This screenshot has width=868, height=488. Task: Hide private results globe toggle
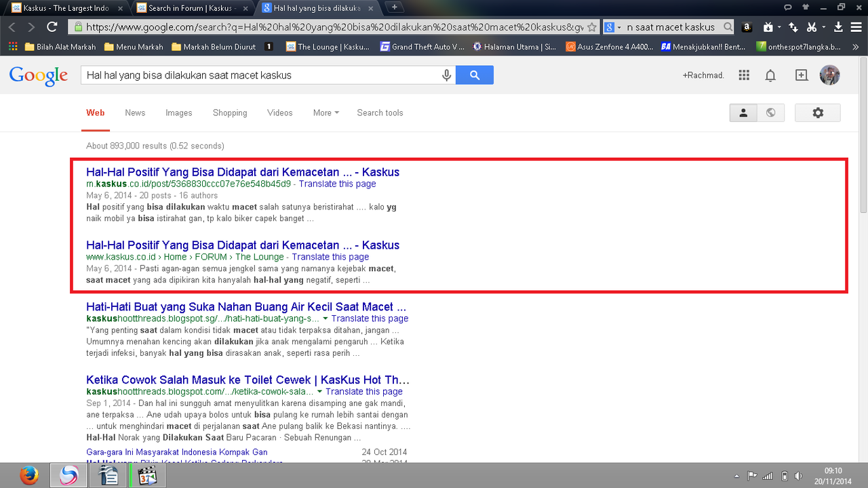tap(770, 113)
